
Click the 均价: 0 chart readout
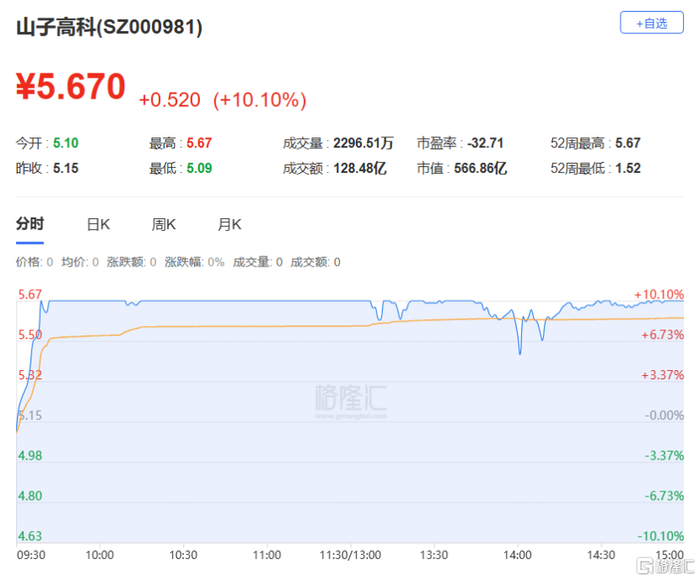tap(80, 262)
